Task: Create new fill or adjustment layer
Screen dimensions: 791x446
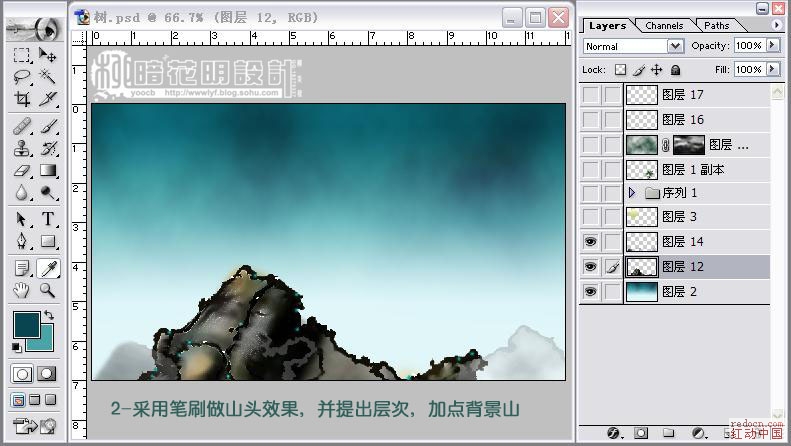Action: 699,433
